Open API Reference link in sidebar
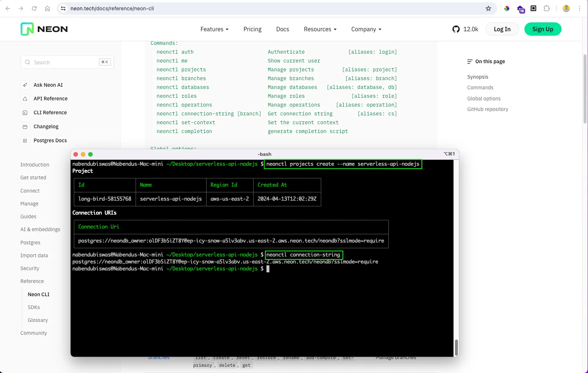Image resolution: width=588 pixels, height=373 pixels. pos(51,98)
